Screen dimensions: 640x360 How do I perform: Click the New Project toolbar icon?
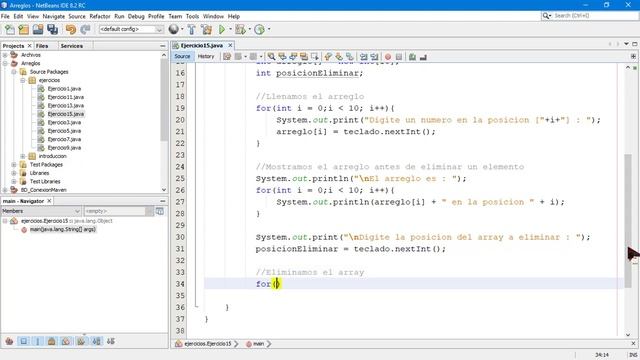pyautogui.click(x=23, y=29)
